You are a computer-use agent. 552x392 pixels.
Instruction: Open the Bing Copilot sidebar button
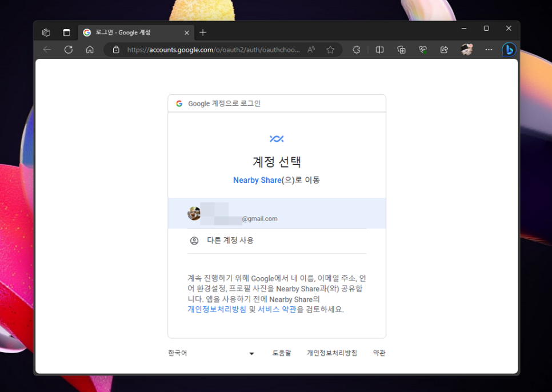coord(509,50)
